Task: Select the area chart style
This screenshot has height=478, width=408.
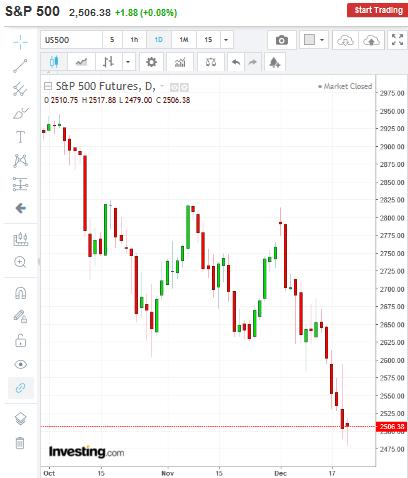Action: 81,62
